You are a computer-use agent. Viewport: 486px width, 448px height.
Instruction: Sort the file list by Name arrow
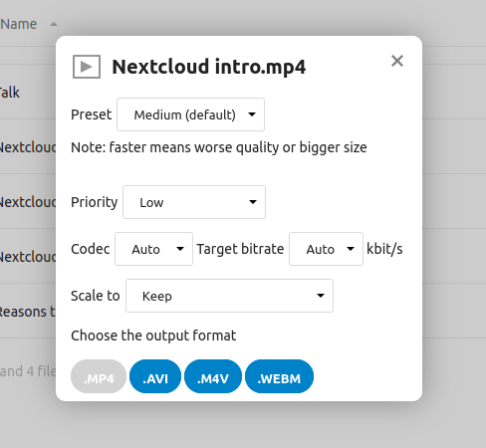54,24
